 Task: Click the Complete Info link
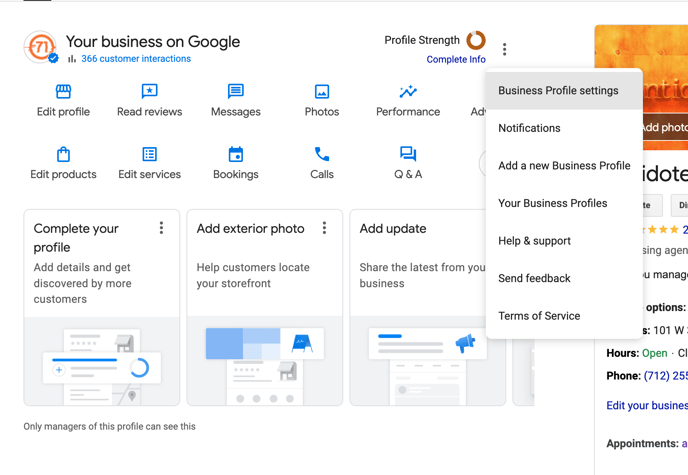click(x=456, y=60)
